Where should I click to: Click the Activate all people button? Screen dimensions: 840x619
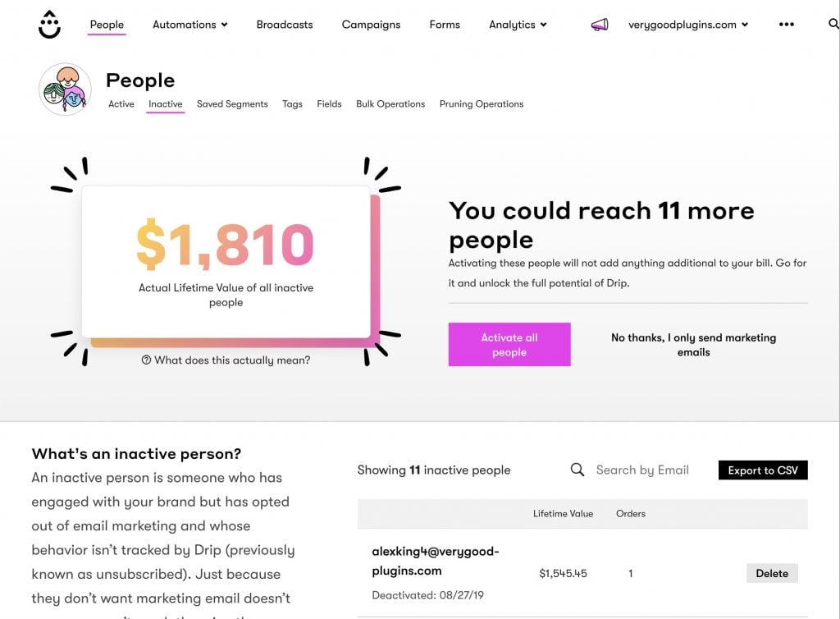pyautogui.click(x=509, y=345)
